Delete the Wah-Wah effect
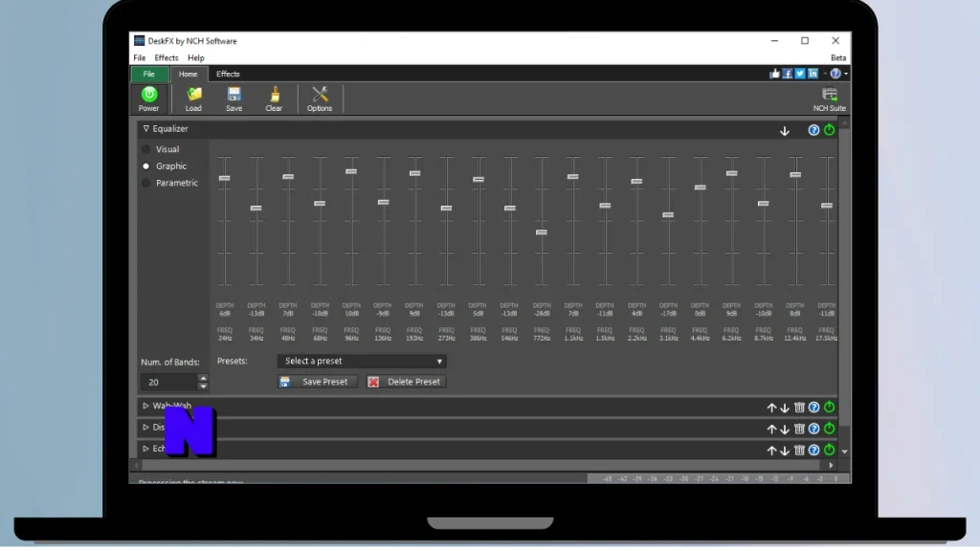 (x=799, y=408)
